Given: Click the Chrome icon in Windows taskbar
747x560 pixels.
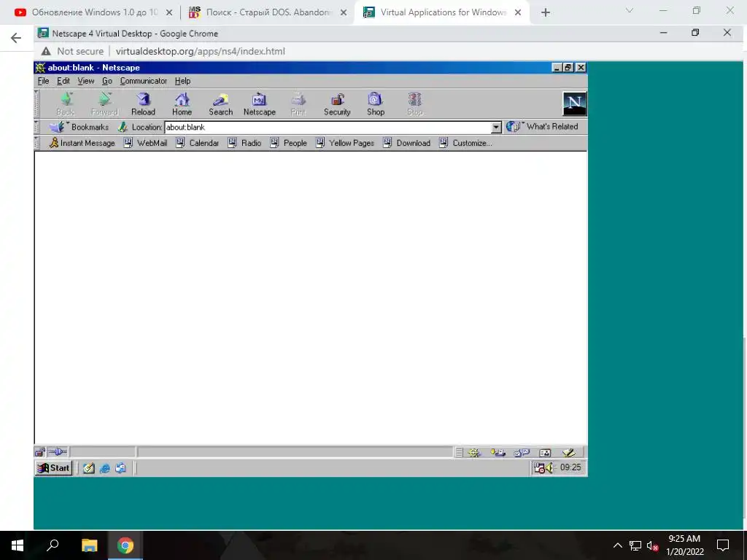Looking at the screenshot, I should click(125, 545).
